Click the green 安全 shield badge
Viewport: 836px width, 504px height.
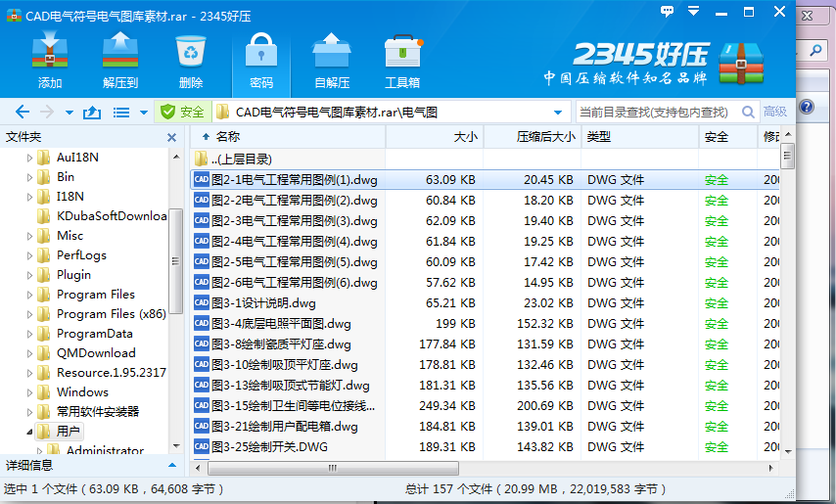182,112
